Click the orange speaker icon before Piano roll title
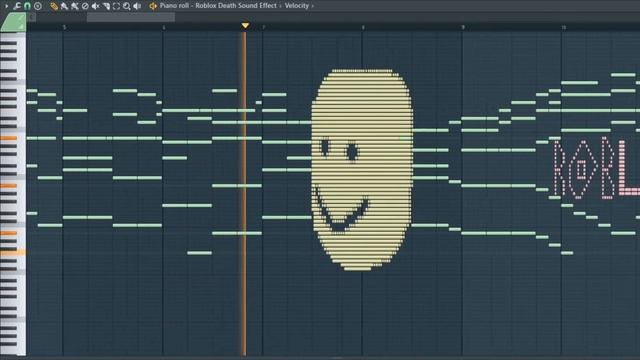The height and width of the screenshot is (360, 640). coord(153,6)
